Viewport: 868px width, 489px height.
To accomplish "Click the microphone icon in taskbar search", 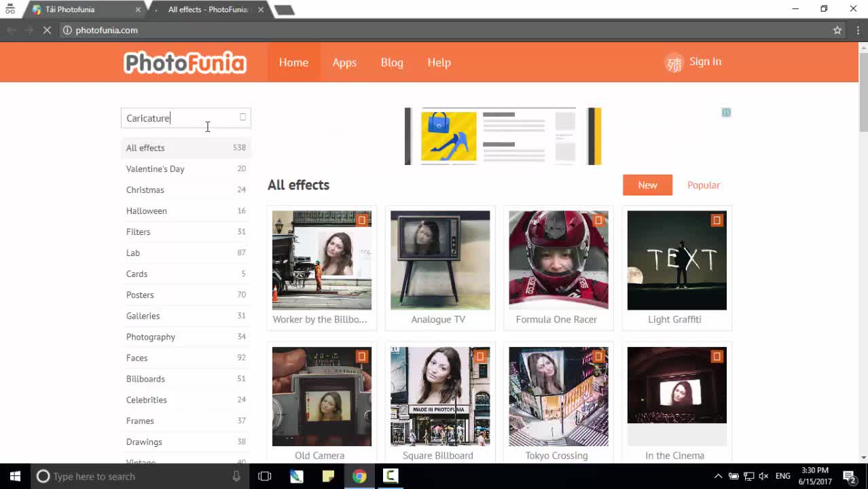I will pyautogui.click(x=236, y=476).
